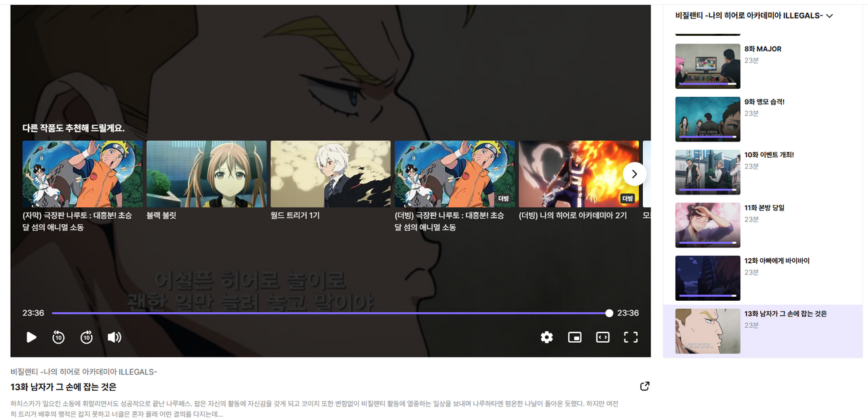Skip forward 10 seconds with the forward icon
868x420 pixels.
[87, 337]
